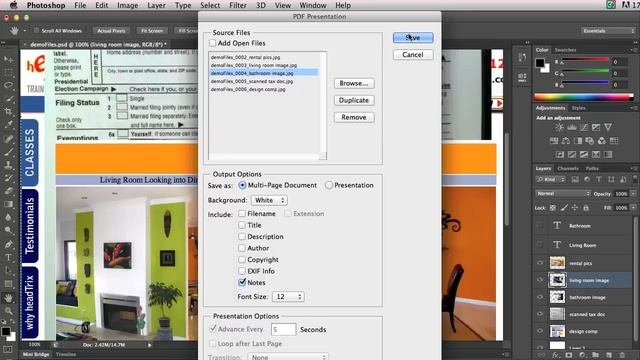
Task: Click the Duplicate button
Action: coord(354,100)
